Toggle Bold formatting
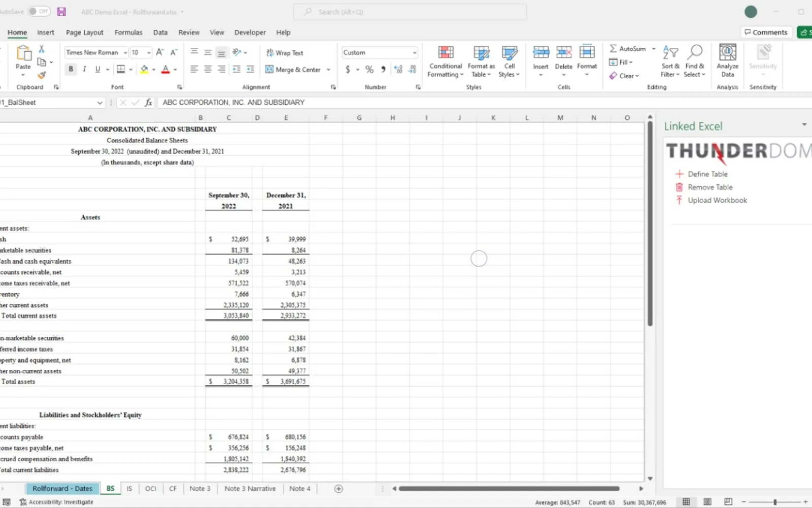This screenshot has width=812, height=508. point(71,69)
